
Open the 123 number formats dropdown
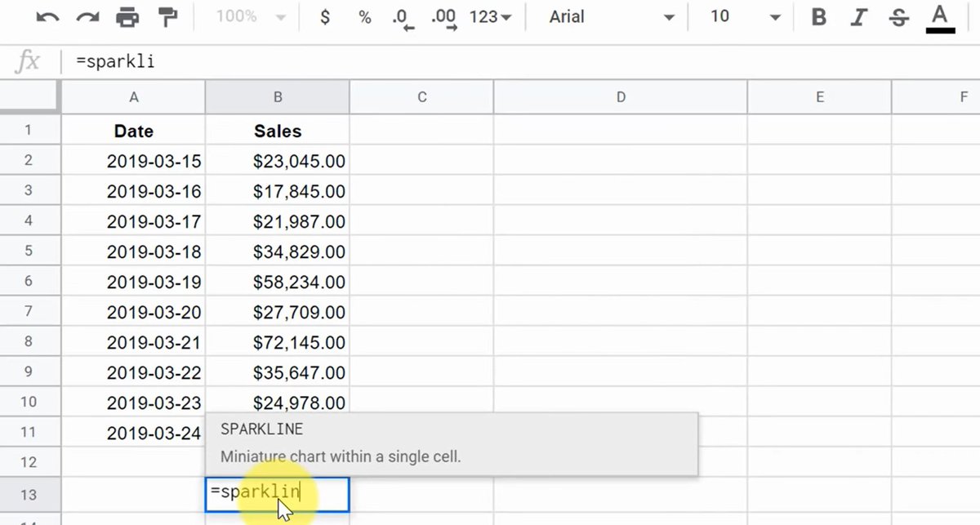491,17
